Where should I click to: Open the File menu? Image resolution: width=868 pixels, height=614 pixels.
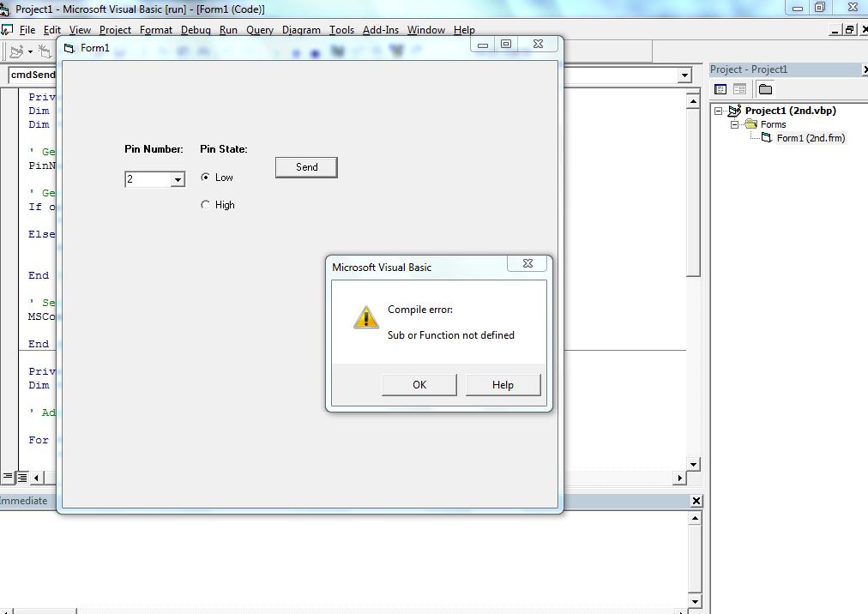click(27, 30)
